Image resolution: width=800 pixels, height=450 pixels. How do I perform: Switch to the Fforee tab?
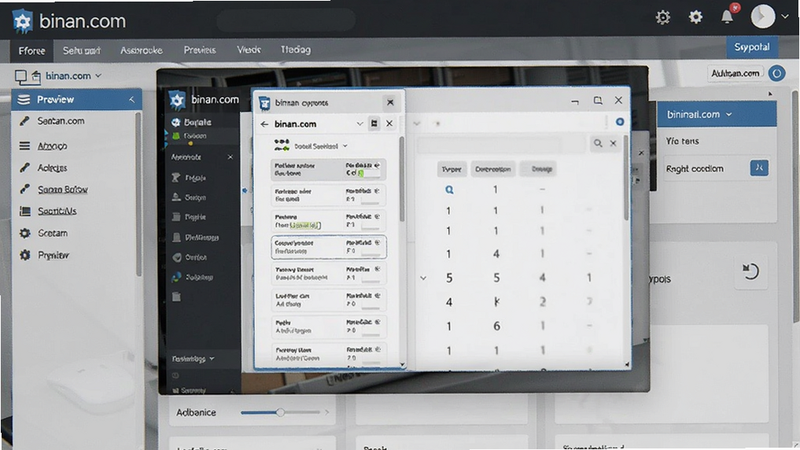click(x=32, y=51)
